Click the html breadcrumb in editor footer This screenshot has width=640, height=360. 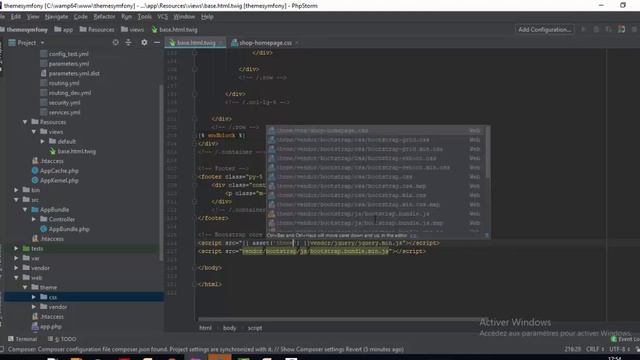(205, 328)
